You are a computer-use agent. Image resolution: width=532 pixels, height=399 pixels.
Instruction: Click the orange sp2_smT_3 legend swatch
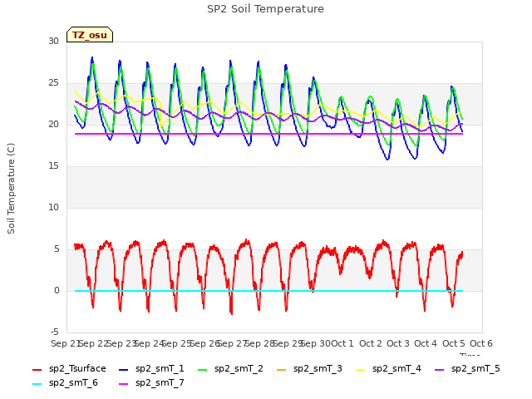click(282, 369)
